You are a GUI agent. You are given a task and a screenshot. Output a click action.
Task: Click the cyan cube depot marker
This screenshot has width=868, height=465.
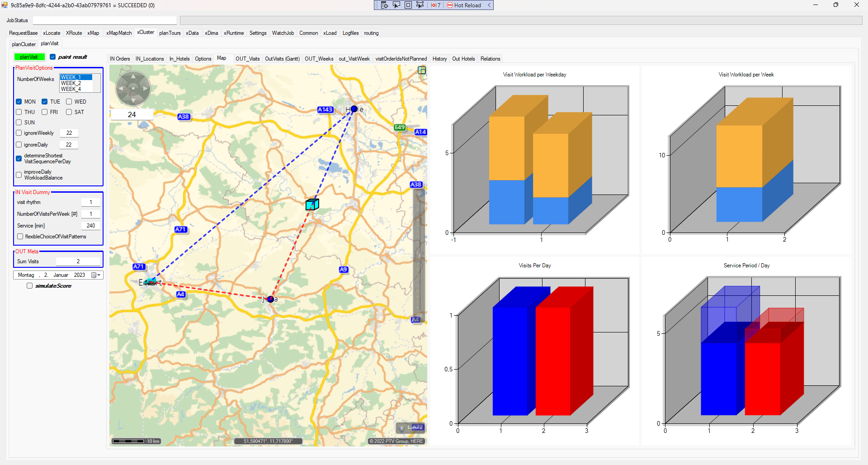(312, 204)
